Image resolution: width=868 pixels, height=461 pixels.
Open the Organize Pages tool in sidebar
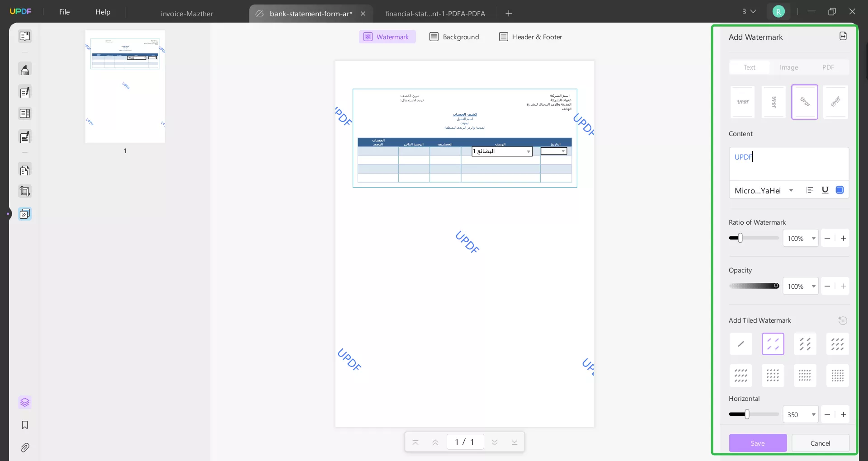25,170
